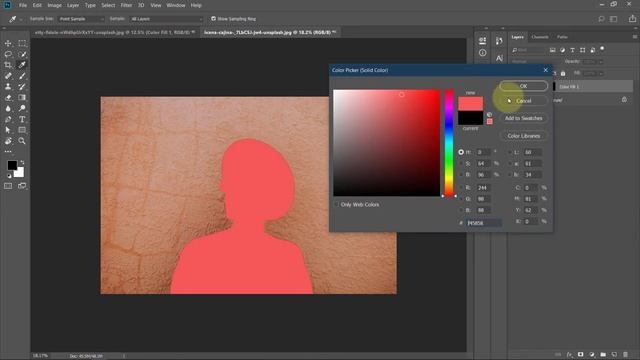Switch to the Paths tab
This screenshot has width=640, height=360.
coord(562,37)
